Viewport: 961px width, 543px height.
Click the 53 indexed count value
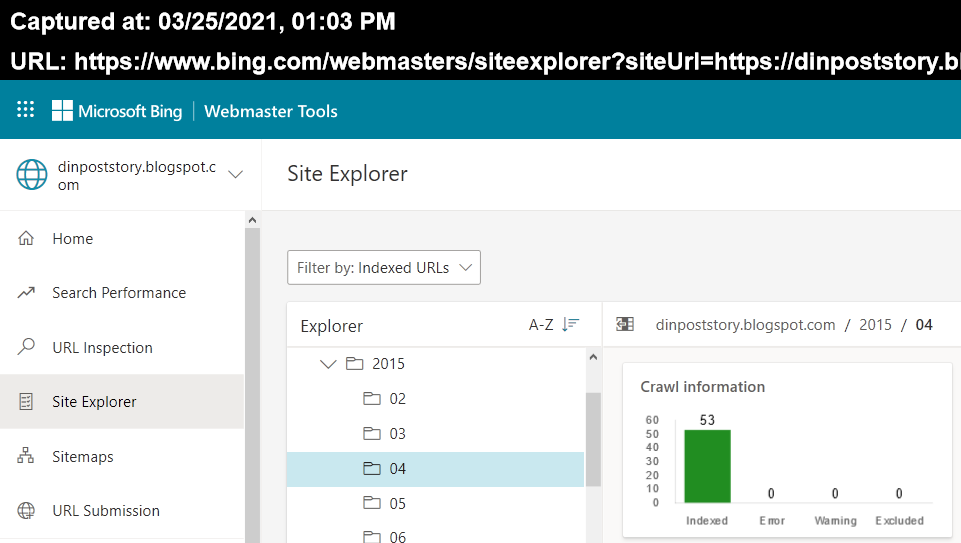(707, 420)
